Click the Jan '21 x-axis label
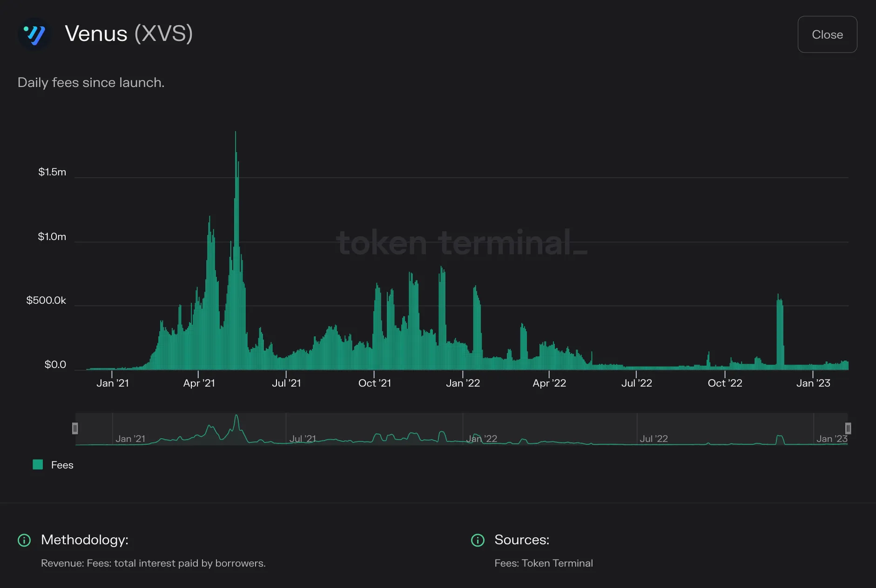The width and height of the screenshot is (876, 588). (x=112, y=383)
